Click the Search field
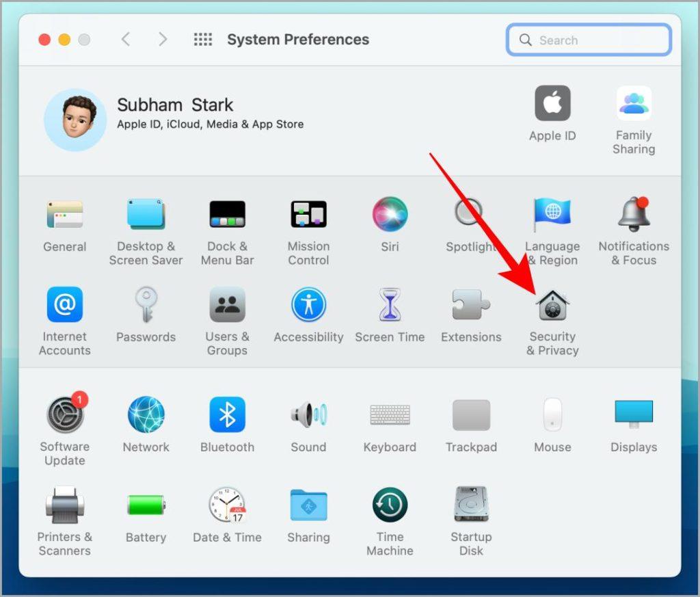 point(589,40)
